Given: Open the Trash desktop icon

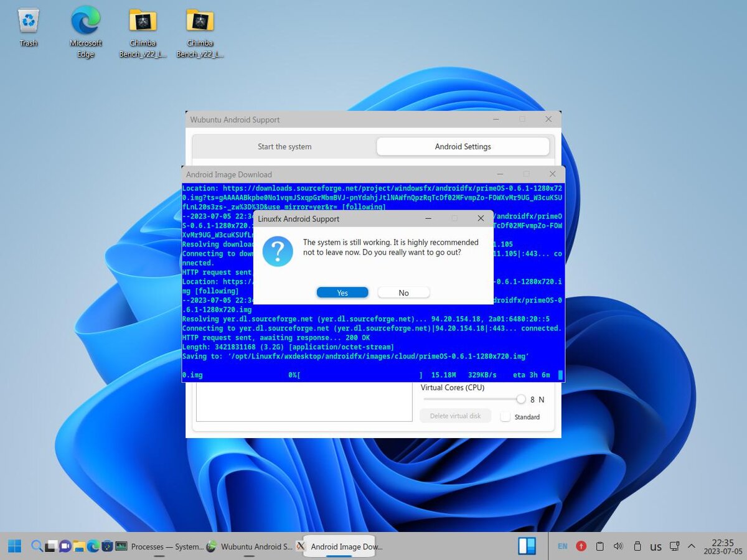Looking at the screenshot, I should point(29,27).
